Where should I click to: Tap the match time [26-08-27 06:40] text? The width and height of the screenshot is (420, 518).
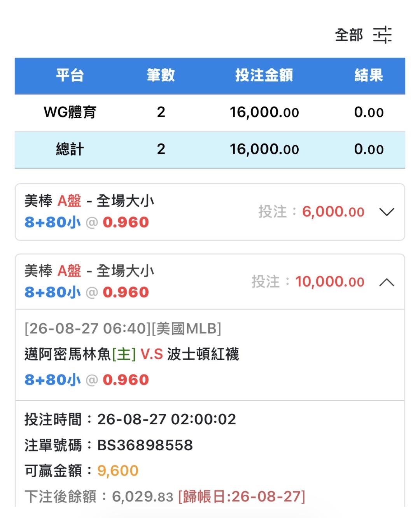[87, 329]
